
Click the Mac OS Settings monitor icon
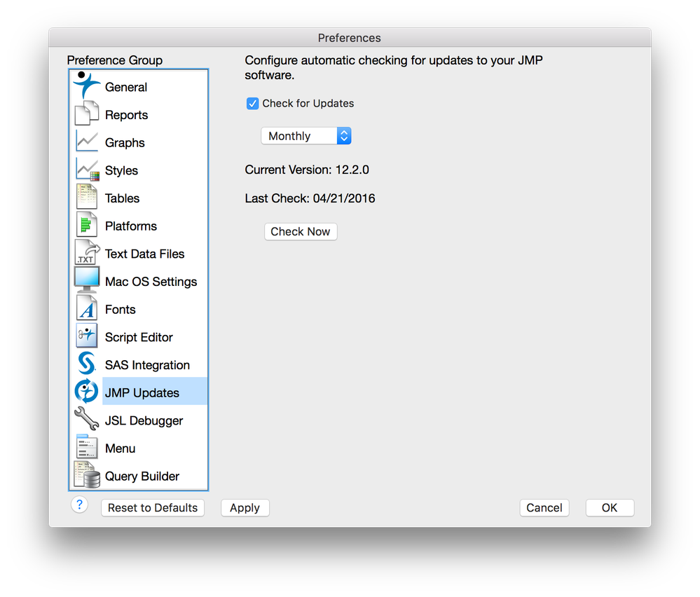pyautogui.click(x=87, y=280)
